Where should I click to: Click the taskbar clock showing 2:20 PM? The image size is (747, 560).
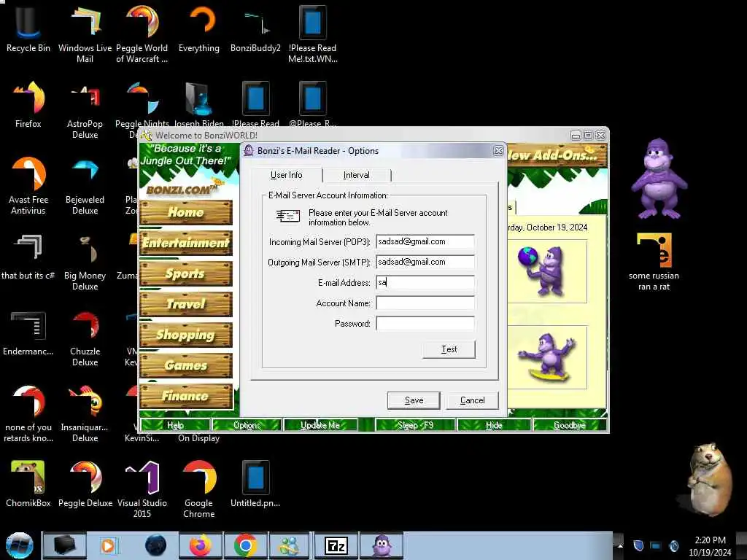(710, 546)
